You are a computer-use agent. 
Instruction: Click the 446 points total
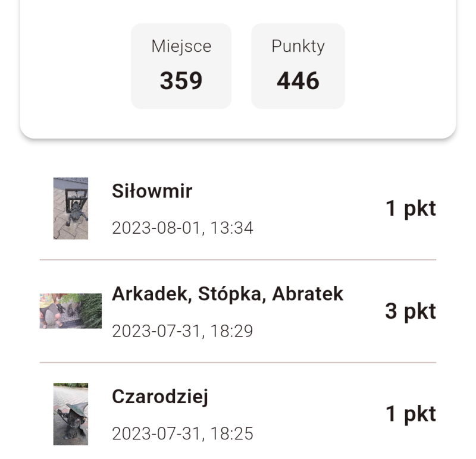click(x=297, y=80)
